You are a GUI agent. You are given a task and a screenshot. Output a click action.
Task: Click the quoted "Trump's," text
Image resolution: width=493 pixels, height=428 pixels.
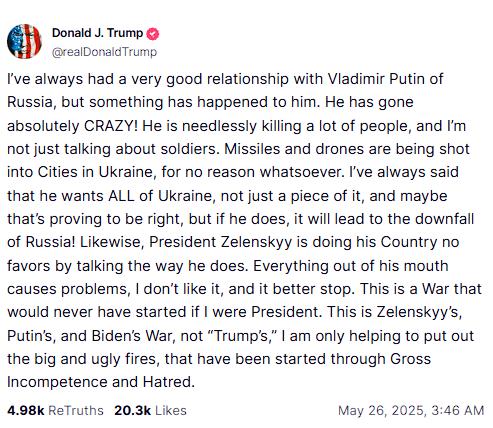243,336
